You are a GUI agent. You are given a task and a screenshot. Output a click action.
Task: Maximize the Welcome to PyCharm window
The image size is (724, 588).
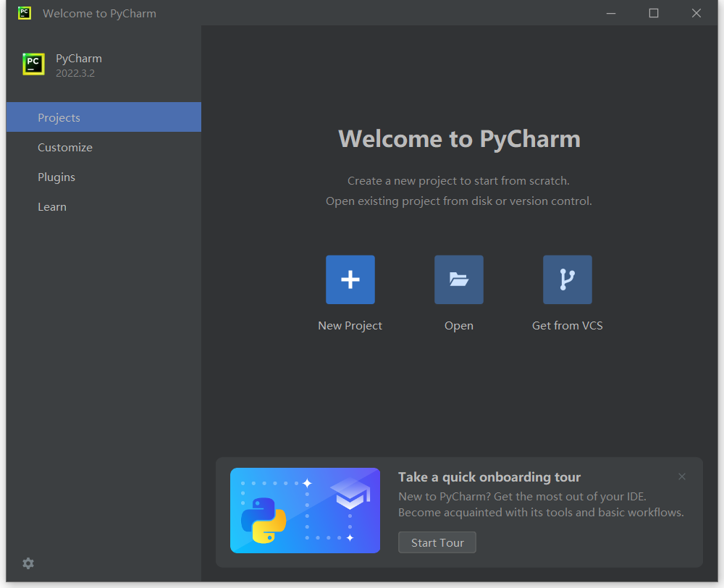653,13
